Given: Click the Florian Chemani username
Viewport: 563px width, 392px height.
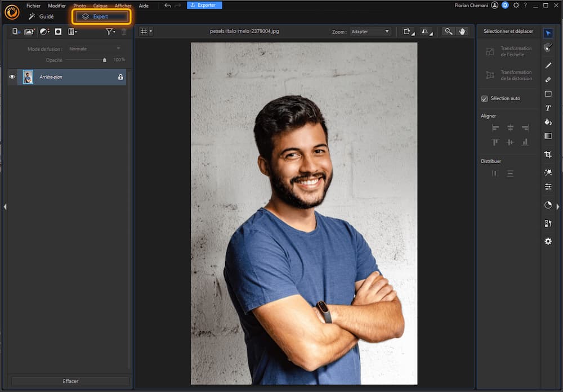Looking at the screenshot, I should tap(471, 6).
